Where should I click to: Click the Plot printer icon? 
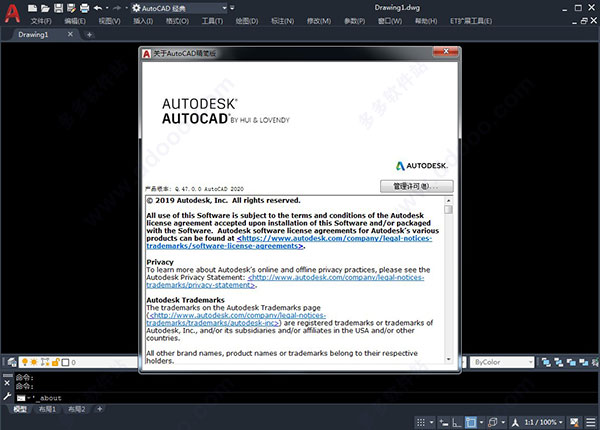(84, 8)
